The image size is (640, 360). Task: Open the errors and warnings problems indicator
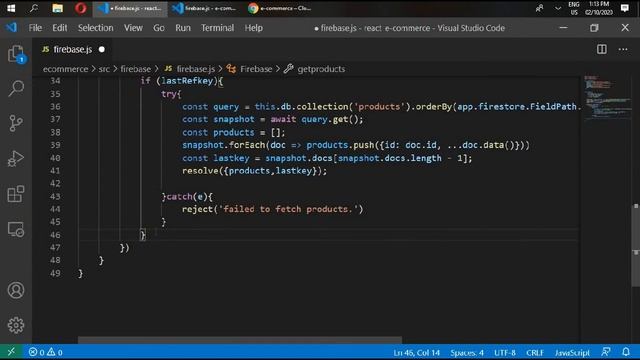pyautogui.click(x=45, y=352)
